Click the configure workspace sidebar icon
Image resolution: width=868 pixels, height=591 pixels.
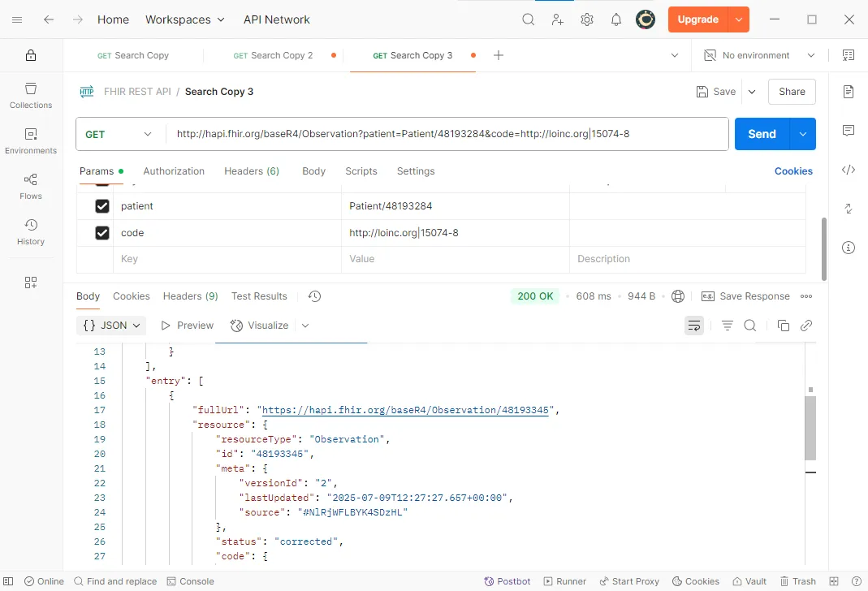[x=31, y=283]
